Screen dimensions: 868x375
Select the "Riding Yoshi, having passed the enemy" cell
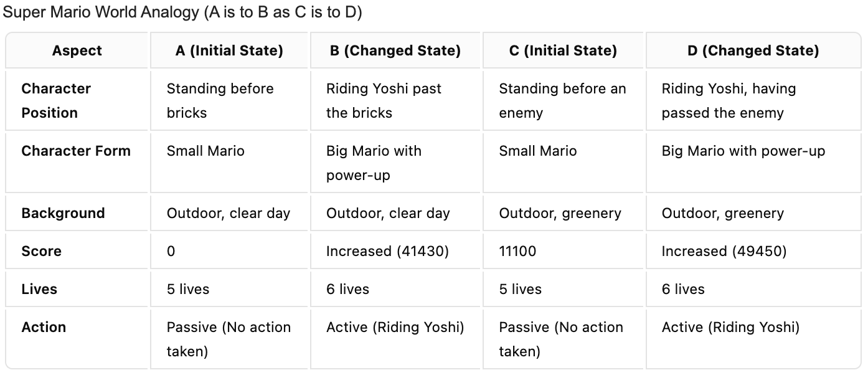click(729, 101)
